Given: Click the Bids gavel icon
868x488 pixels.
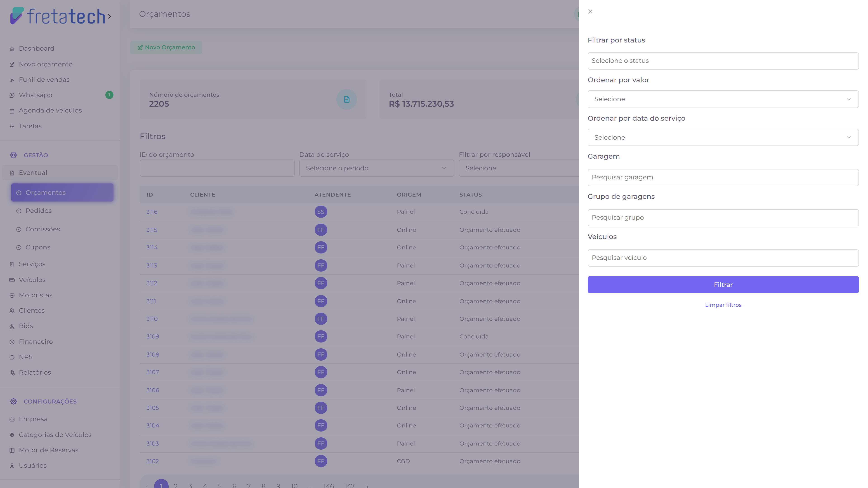Looking at the screenshot, I should (x=12, y=326).
